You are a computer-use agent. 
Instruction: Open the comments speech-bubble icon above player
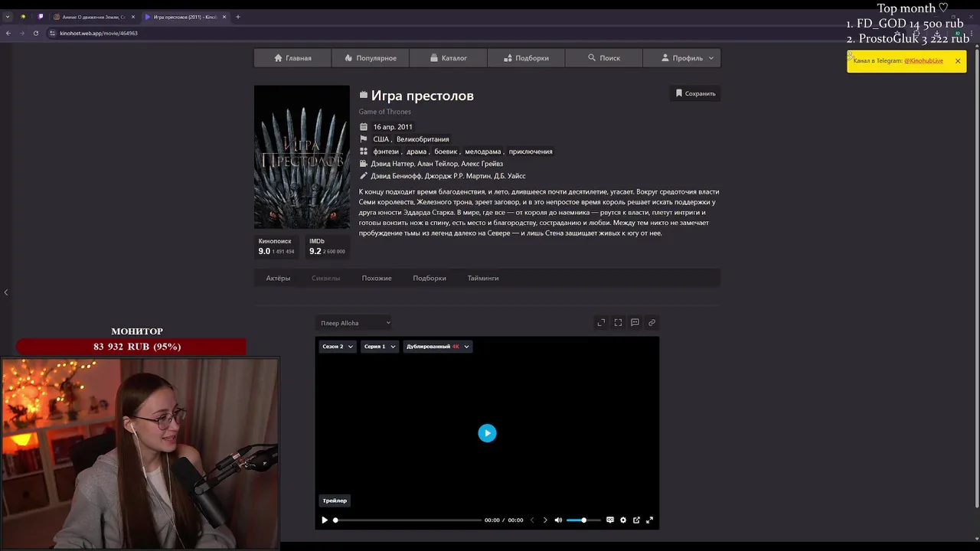coord(635,323)
